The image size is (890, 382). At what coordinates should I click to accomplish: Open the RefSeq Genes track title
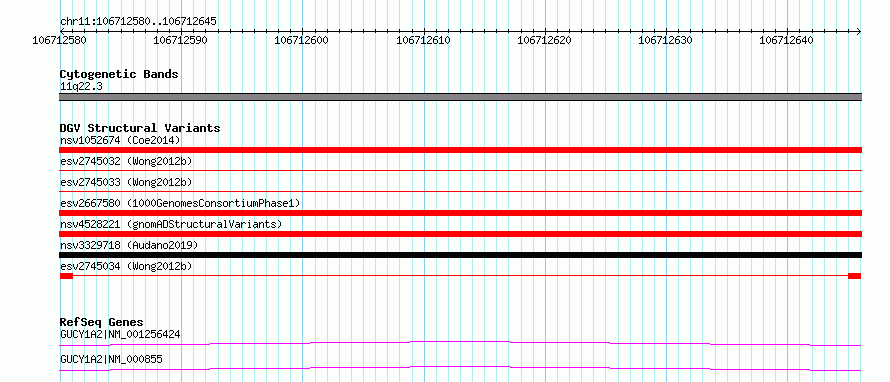point(102,322)
